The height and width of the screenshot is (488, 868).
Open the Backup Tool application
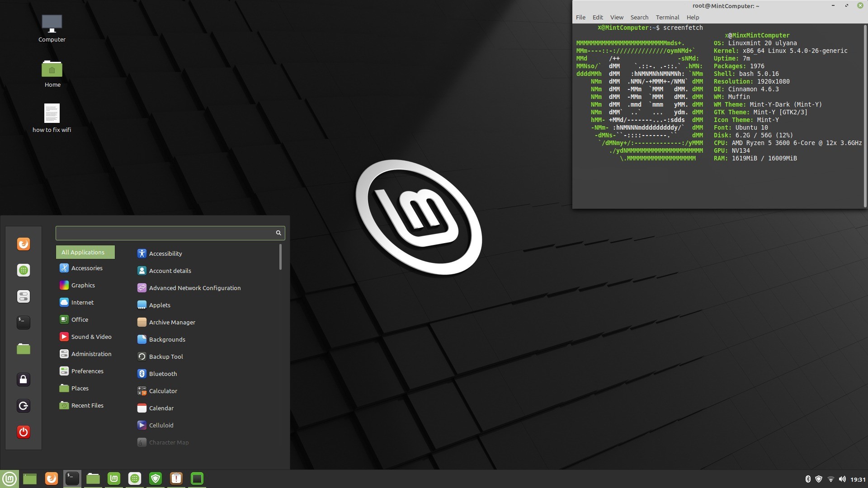coord(165,357)
